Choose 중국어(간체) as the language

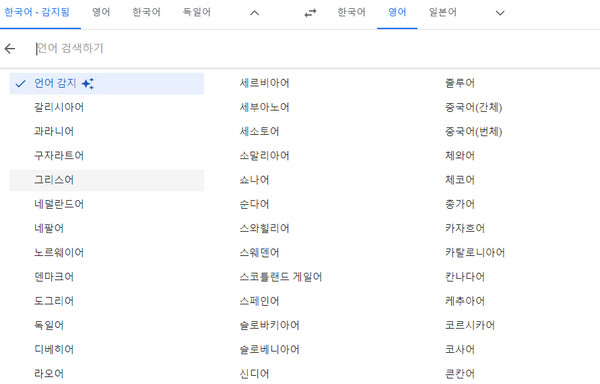(x=474, y=107)
